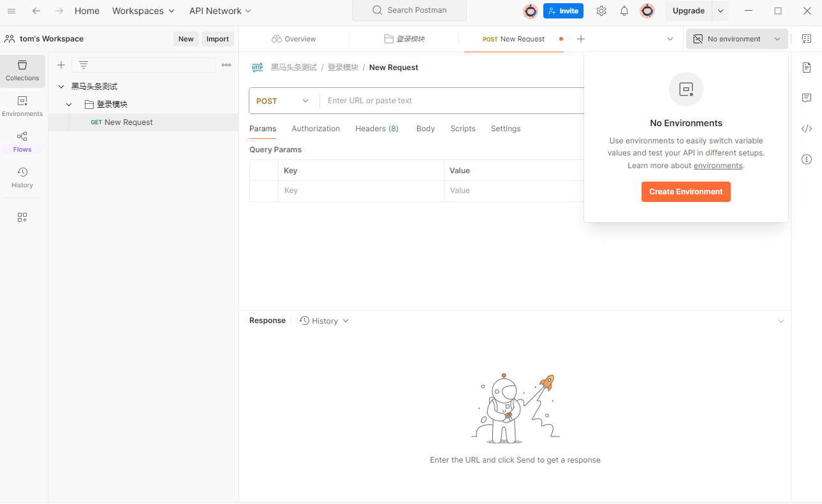The width and height of the screenshot is (822, 504).
Task: Click the Import button
Action: pos(217,39)
